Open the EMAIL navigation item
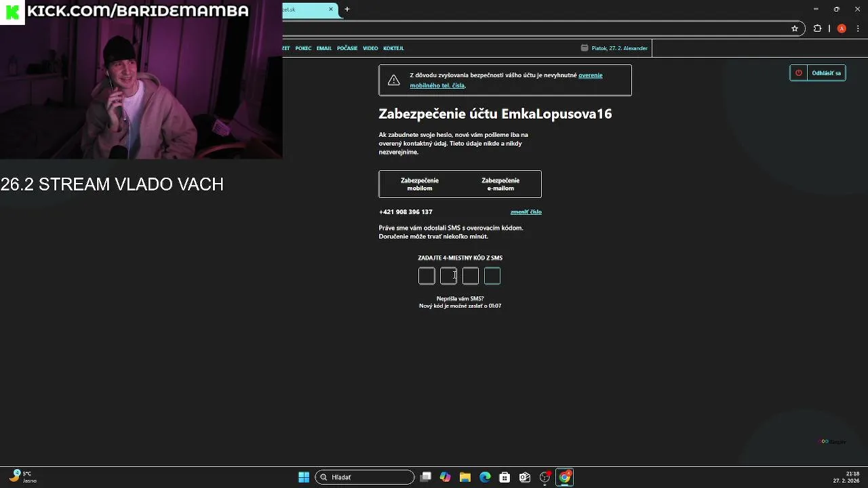Image resolution: width=868 pixels, height=488 pixels. (324, 48)
